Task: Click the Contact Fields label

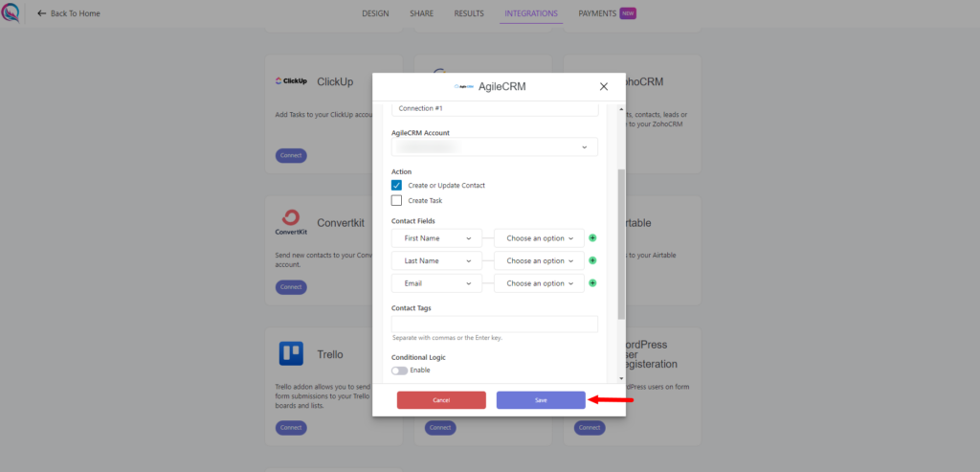Action: pyautogui.click(x=413, y=221)
